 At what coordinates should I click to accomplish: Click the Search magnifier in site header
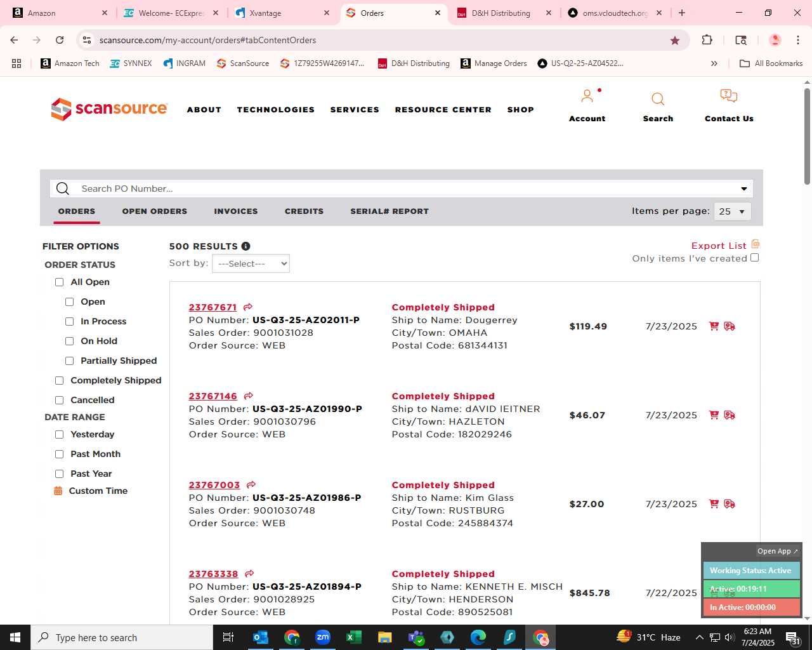[x=658, y=99]
